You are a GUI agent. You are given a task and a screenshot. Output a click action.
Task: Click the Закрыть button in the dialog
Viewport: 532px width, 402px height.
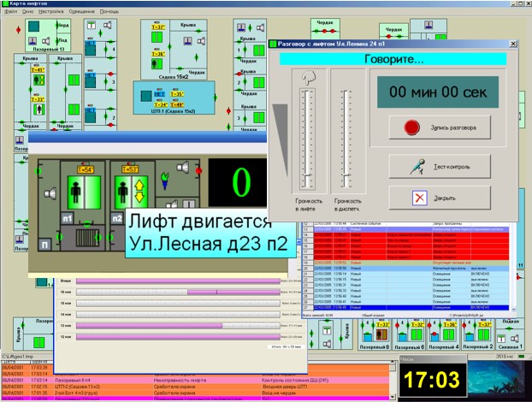[439, 198]
